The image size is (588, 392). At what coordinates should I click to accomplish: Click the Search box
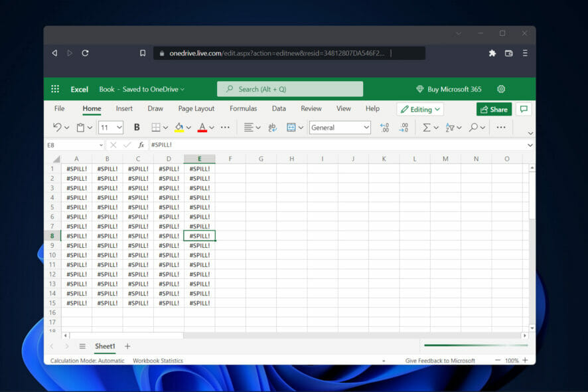point(290,89)
